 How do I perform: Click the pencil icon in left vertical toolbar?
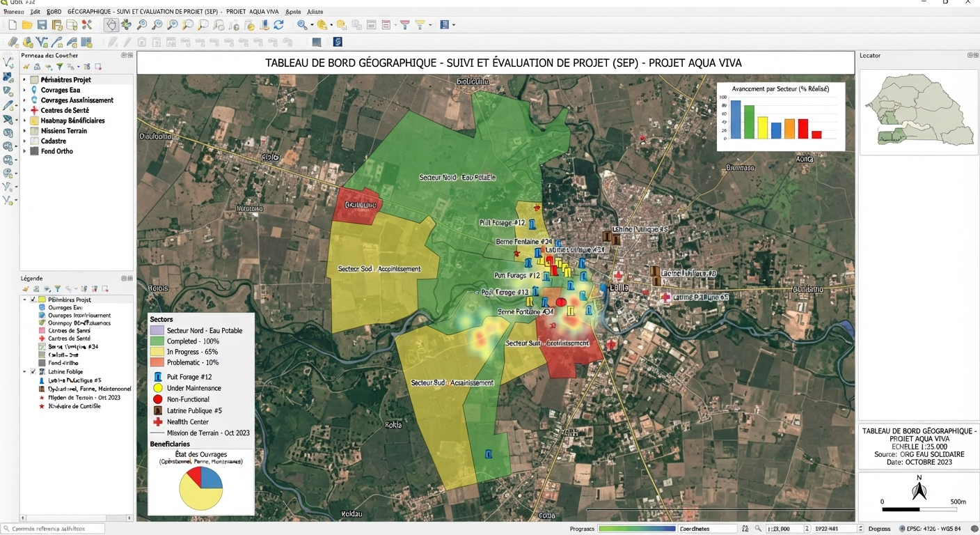pos(8,106)
